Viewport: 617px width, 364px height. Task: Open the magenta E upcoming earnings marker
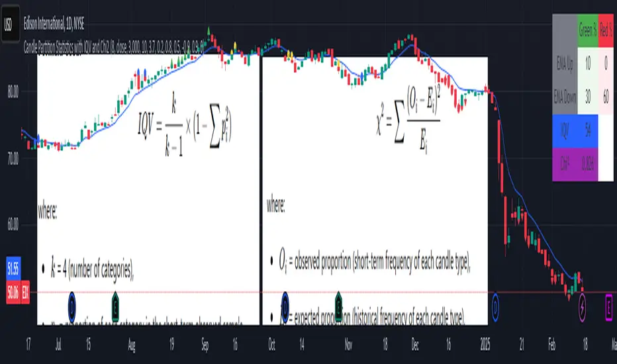point(609,306)
